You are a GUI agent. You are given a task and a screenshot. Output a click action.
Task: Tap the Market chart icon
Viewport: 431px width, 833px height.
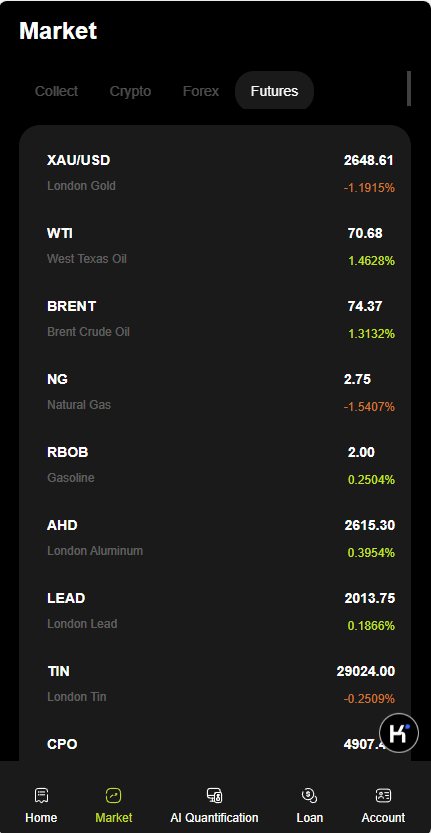(x=114, y=795)
